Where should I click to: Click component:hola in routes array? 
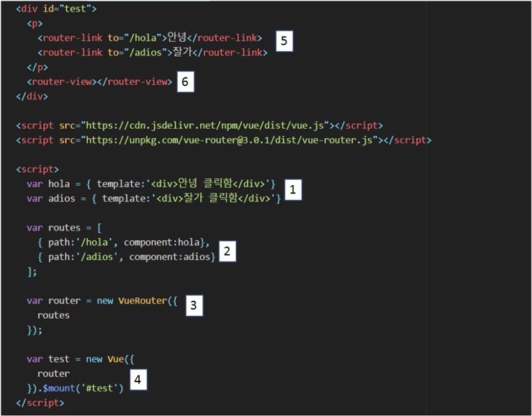pos(161,243)
